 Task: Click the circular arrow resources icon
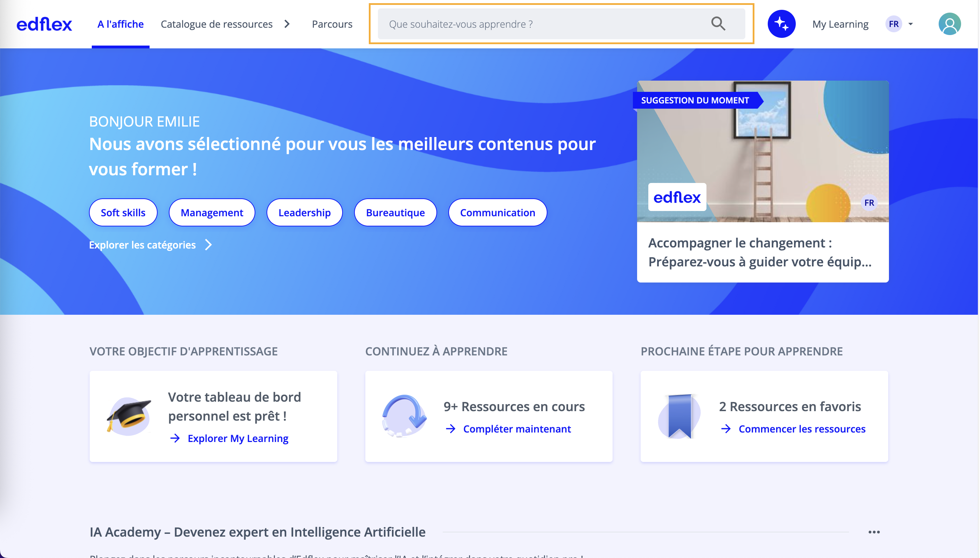pos(405,416)
